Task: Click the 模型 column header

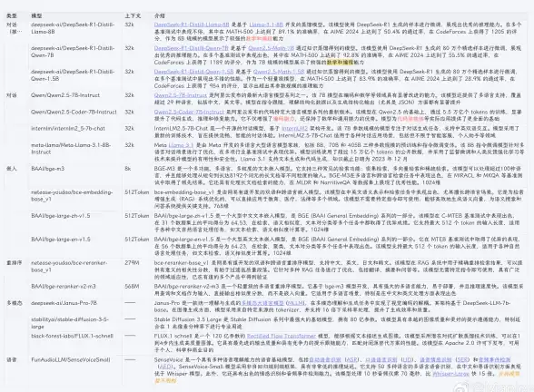Action: point(36,16)
